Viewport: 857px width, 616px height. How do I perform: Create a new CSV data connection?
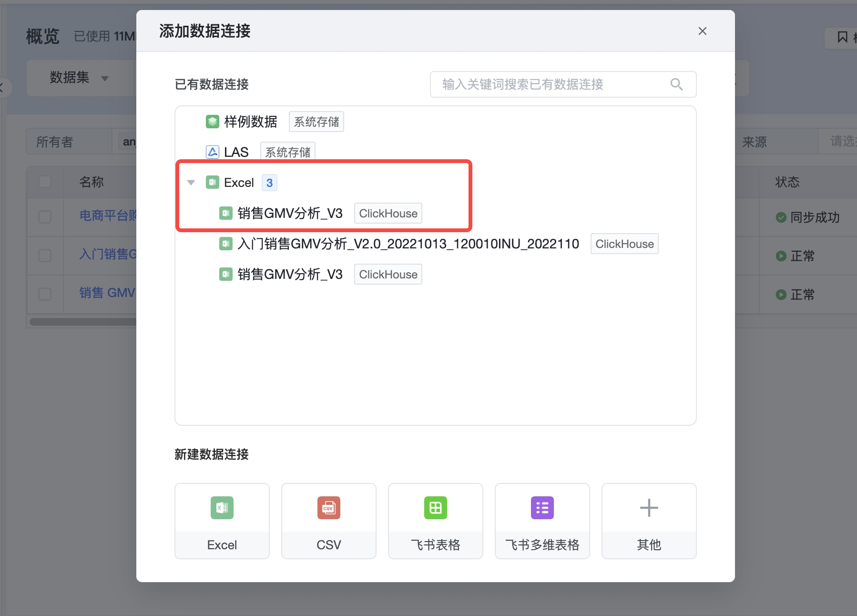coord(329,521)
